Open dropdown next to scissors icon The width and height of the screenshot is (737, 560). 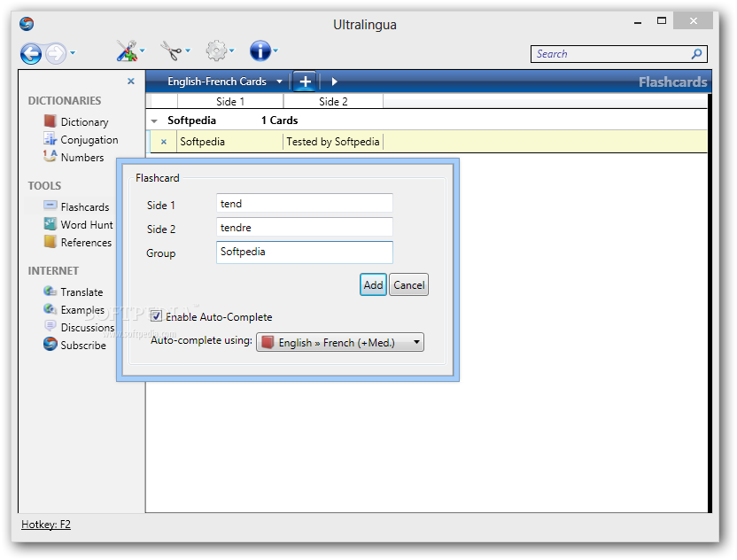(188, 51)
